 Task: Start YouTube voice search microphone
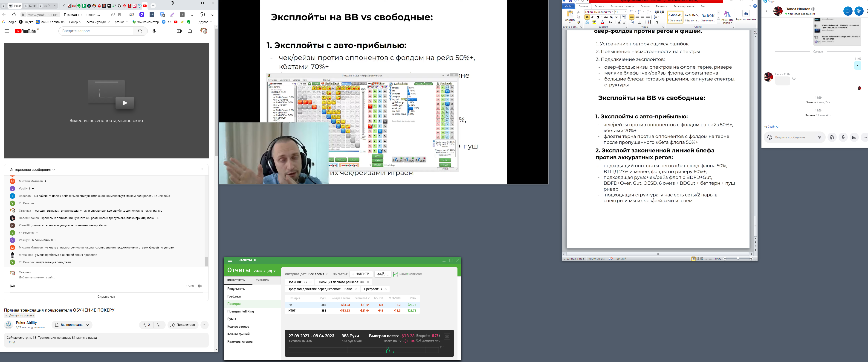pyautogui.click(x=154, y=31)
